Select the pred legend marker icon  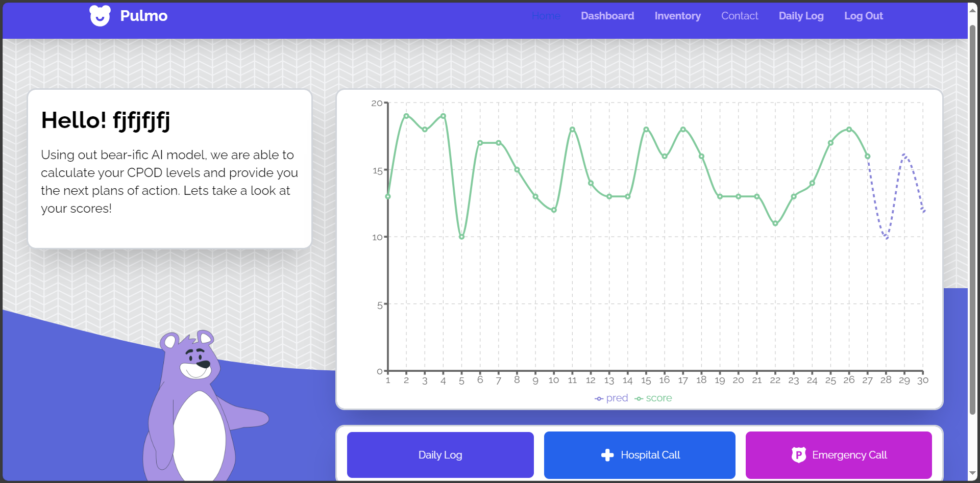pos(598,398)
